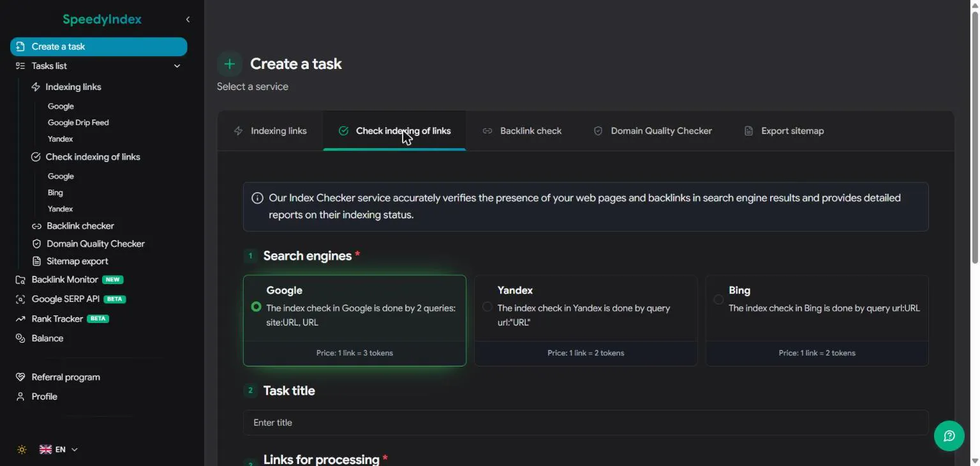Screen dimensions: 980x466
Task: Click the page vertical scrollbar thumb
Action: (x=975, y=137)
